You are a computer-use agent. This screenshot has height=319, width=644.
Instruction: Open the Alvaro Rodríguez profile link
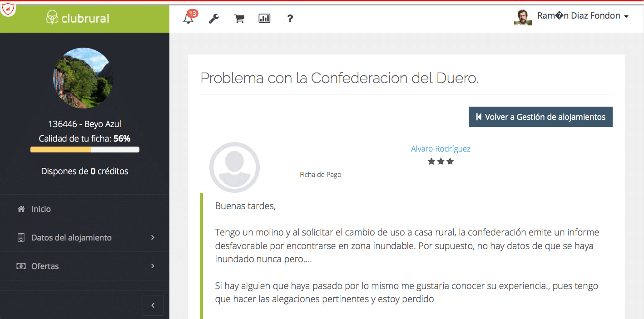(x=441, y=149)
